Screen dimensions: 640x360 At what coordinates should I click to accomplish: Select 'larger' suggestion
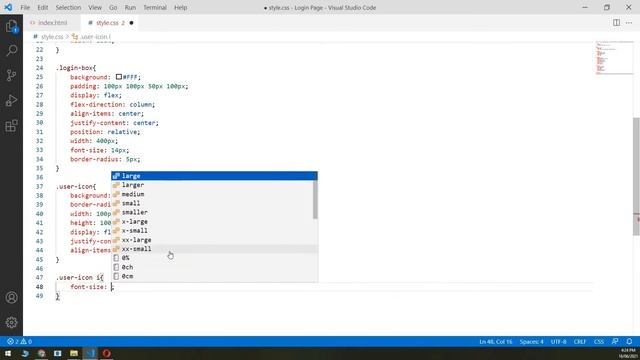coord(212,185)
